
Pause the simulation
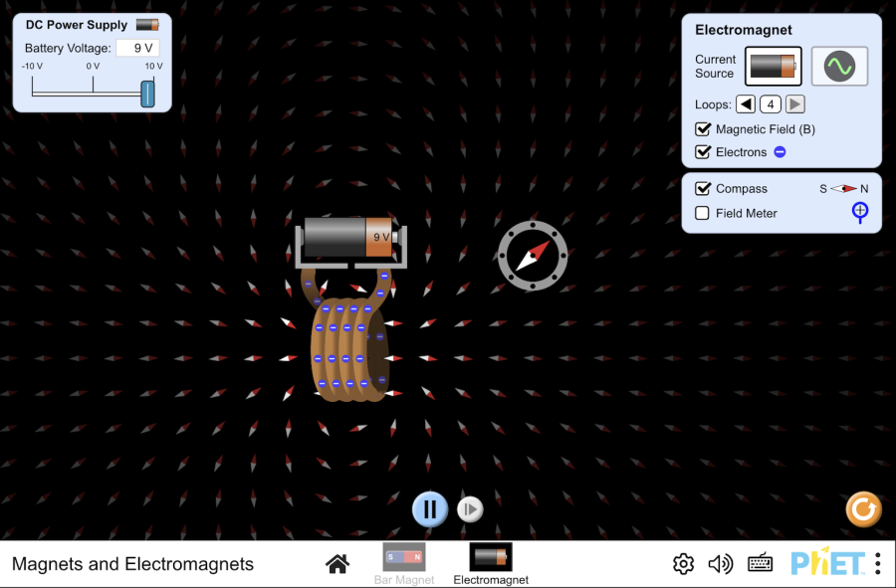point(430,508)
